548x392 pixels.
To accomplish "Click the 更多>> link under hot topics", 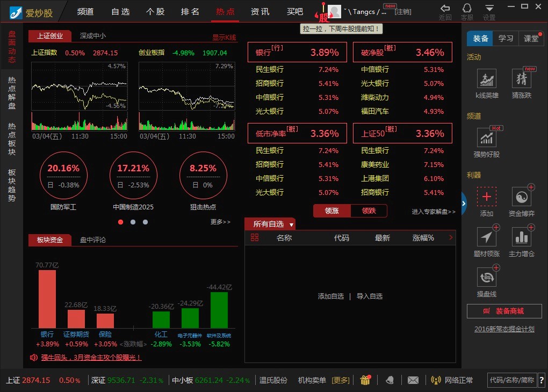I will [220, 222].
